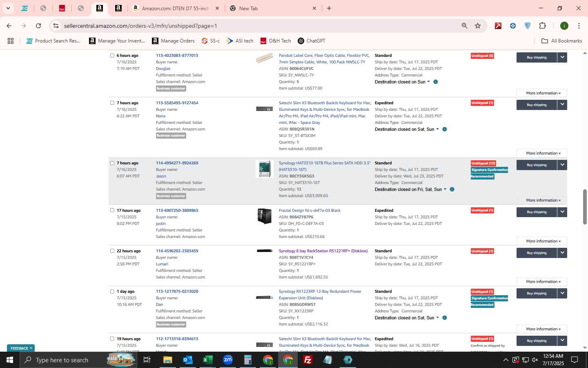
Task: Open the Extensions puzzle icon
Action: (x=542, y=26)
